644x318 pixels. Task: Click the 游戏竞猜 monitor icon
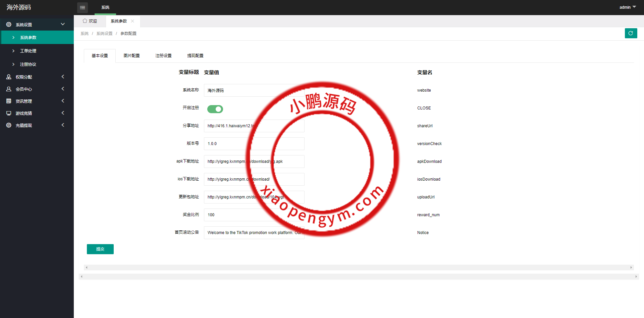point(9,113)
